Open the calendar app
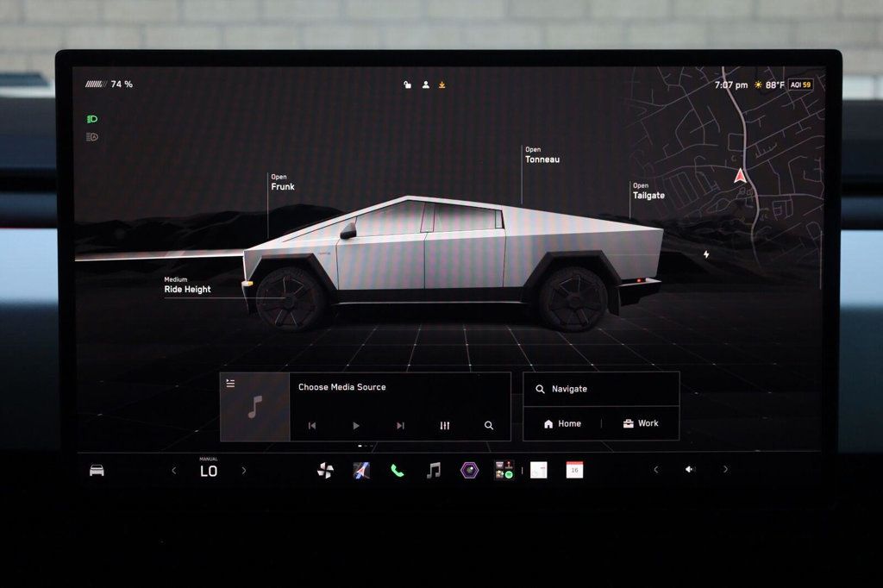The height and width of the screenshot is (588, 883). (x=574, y=470)
